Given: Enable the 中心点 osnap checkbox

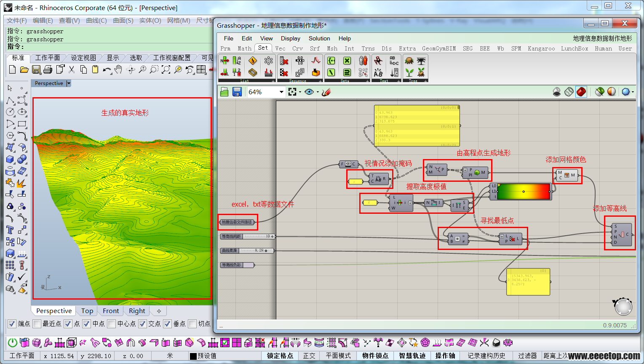Looking at the screenshot, I should pos(111,324).
